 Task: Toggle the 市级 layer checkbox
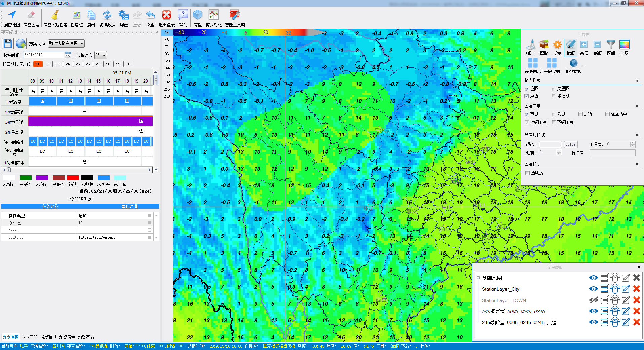(527, 114)
